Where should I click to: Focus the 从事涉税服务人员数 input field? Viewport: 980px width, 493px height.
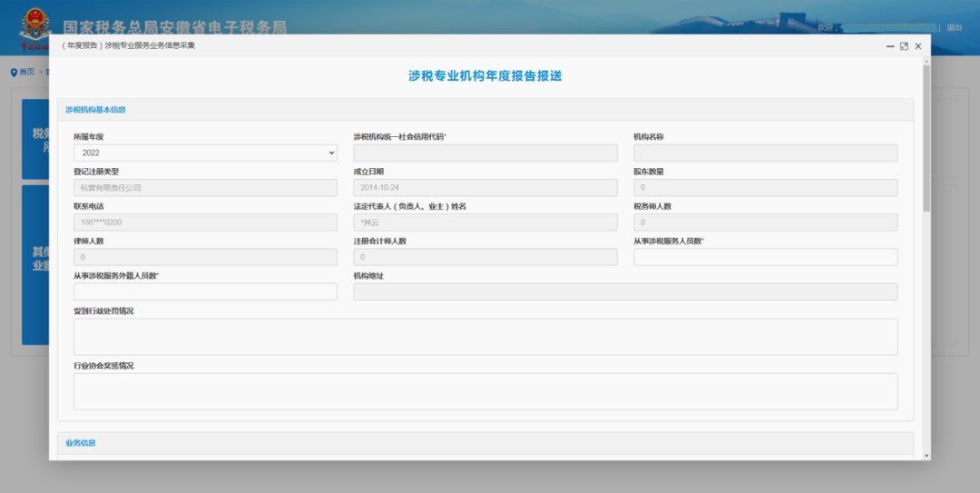[x=765, y=257]
